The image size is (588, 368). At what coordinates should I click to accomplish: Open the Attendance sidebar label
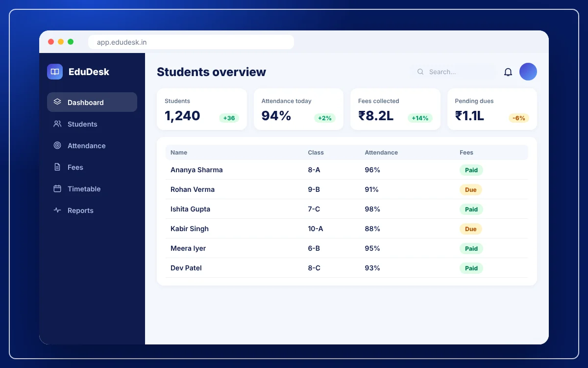87,146
